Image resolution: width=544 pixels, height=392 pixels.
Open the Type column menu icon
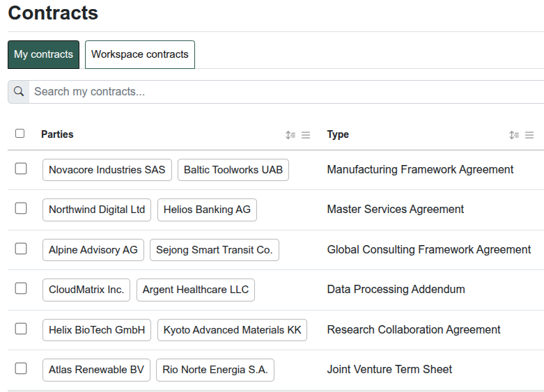tap(529, 135)
